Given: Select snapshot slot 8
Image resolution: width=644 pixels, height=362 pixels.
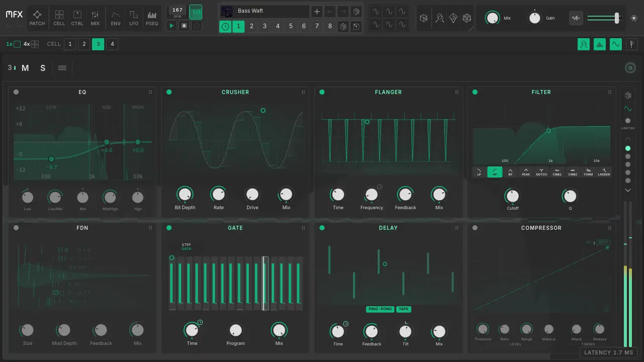Looking at the screenshot, I should click(x=330, y=26).
